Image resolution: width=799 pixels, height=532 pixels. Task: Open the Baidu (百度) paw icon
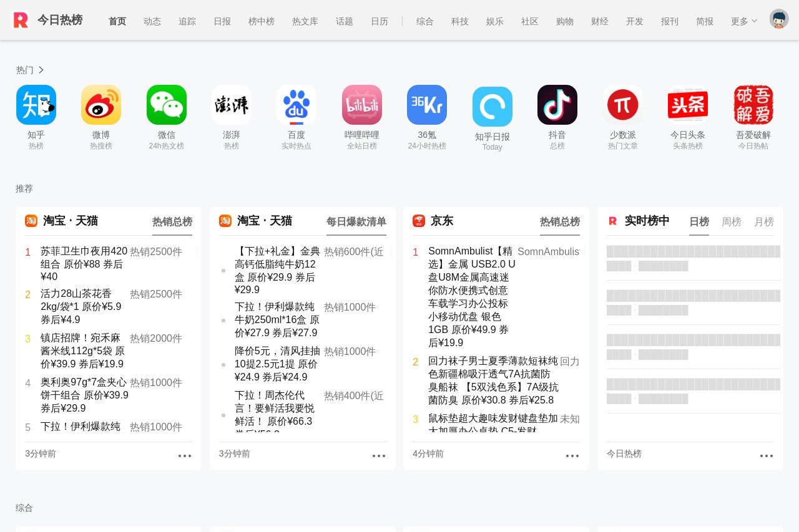297,105
